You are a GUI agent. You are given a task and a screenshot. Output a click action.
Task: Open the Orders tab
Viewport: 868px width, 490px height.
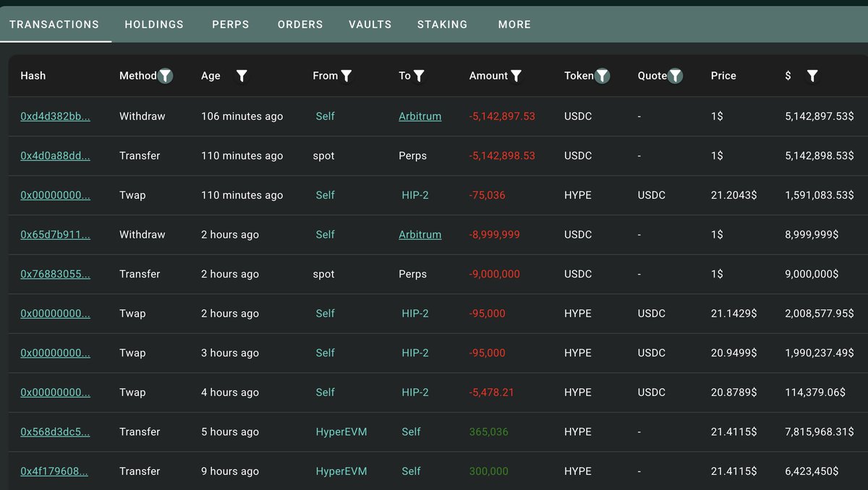point(300,24)
